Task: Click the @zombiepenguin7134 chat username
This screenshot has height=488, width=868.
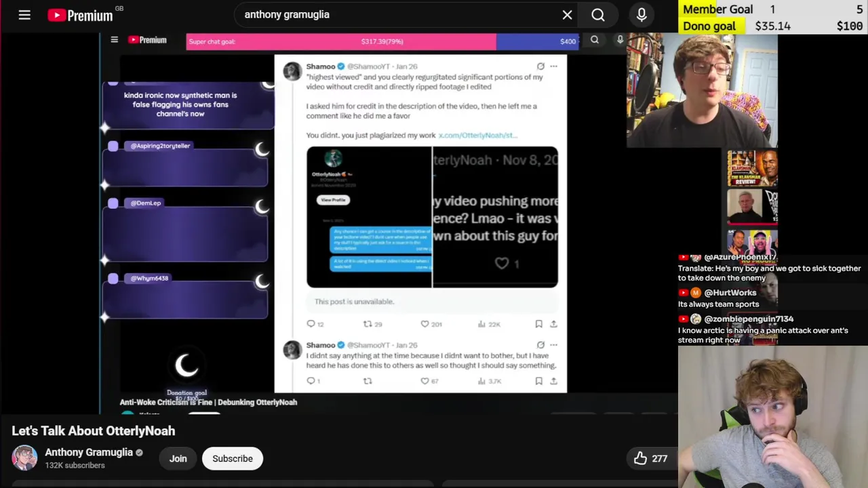Action: point(749,319)
